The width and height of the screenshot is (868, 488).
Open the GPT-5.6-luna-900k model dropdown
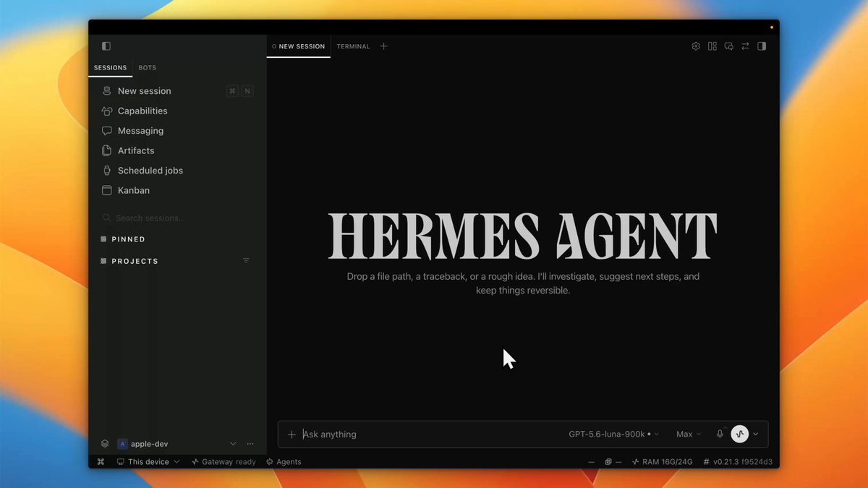pos(613,435)
